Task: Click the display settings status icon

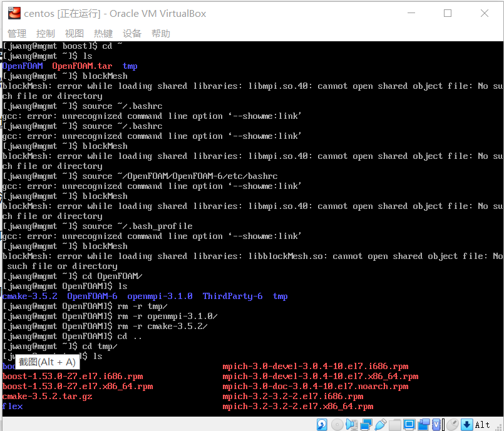Action: pos(409,424)
